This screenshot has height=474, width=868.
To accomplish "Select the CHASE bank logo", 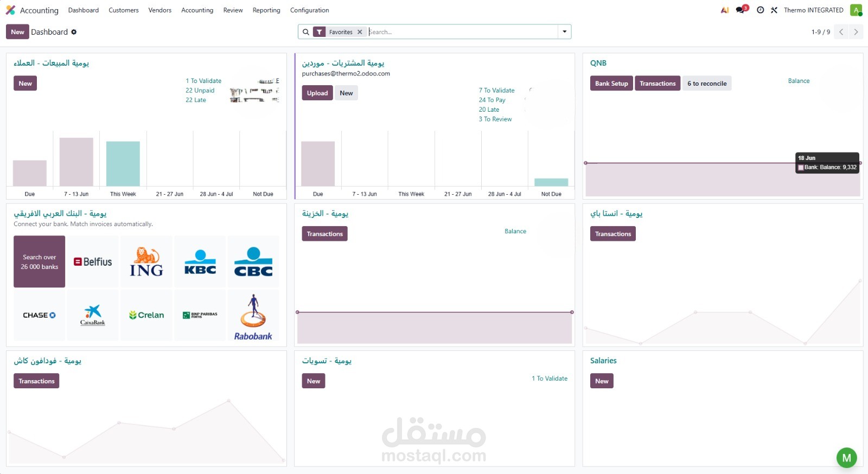I will point(39,315).
